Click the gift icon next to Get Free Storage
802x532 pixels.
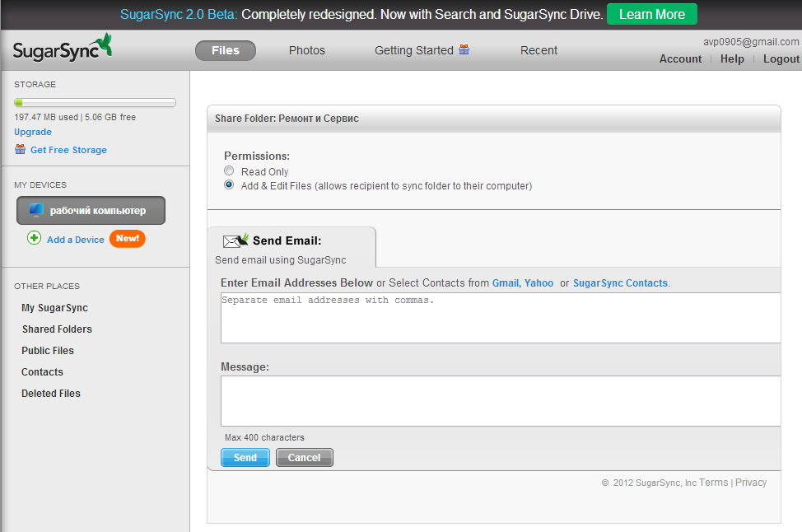[20, 149]
